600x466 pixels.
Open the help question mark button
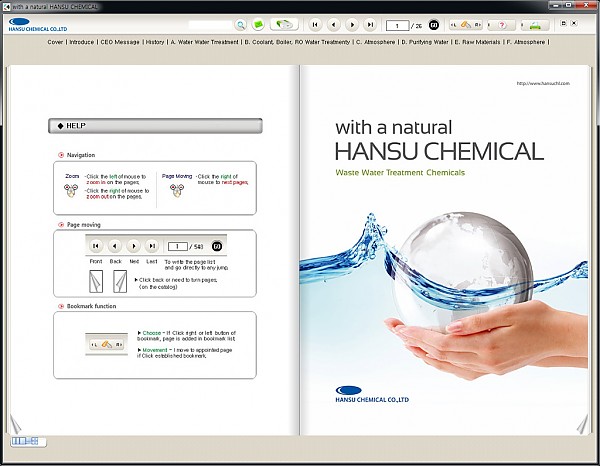[x=502, y=24]
